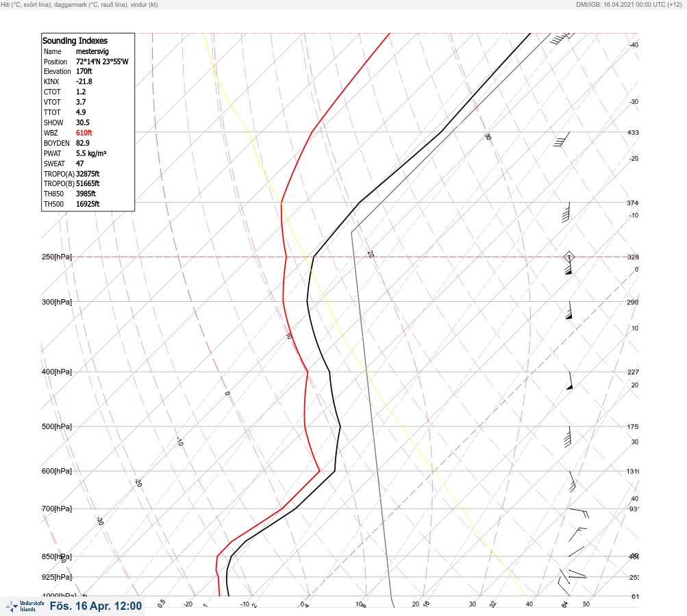687x616 pixels.
Task: Click the wind barb at 600 hPa
Action: tap(572, 481)
